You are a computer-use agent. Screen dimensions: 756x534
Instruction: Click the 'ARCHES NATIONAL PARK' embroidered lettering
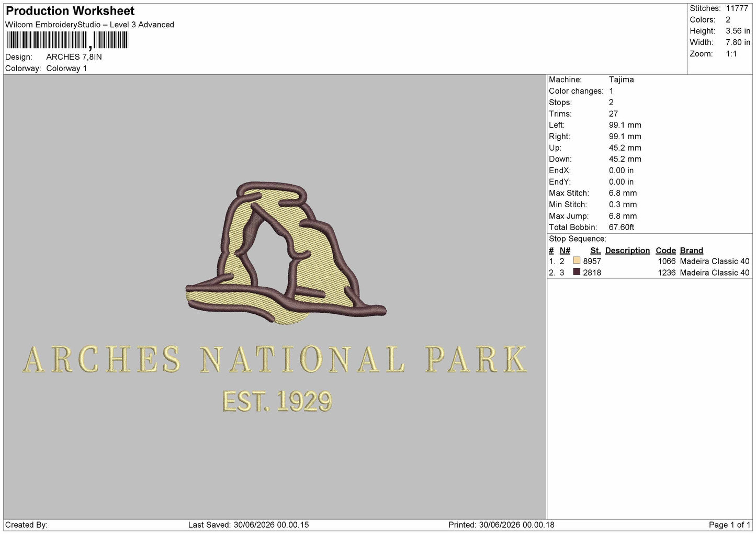pyautogui.click(x=275, y=359)
